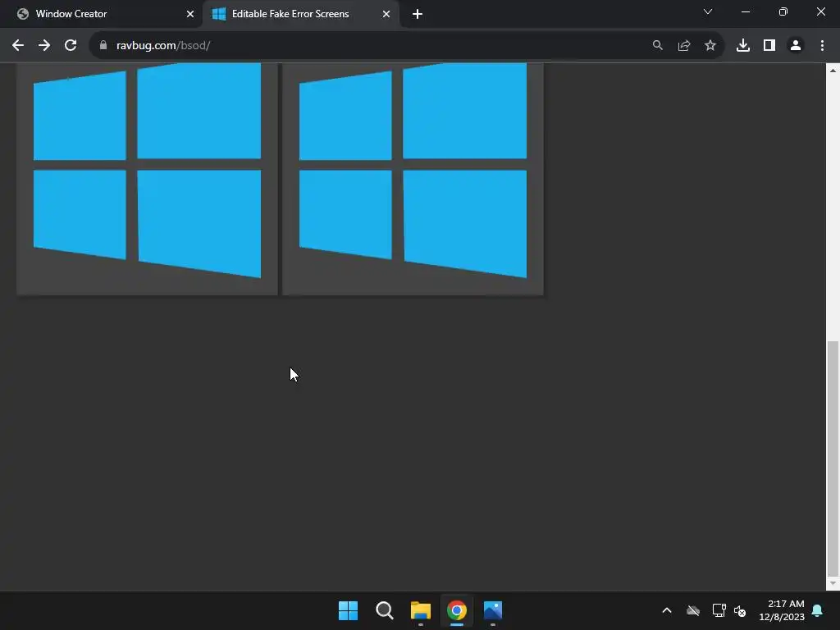The height and width of the screenshot is (630, 840).
Task: Open the Windows Start menu
Action: pos(348,610)
